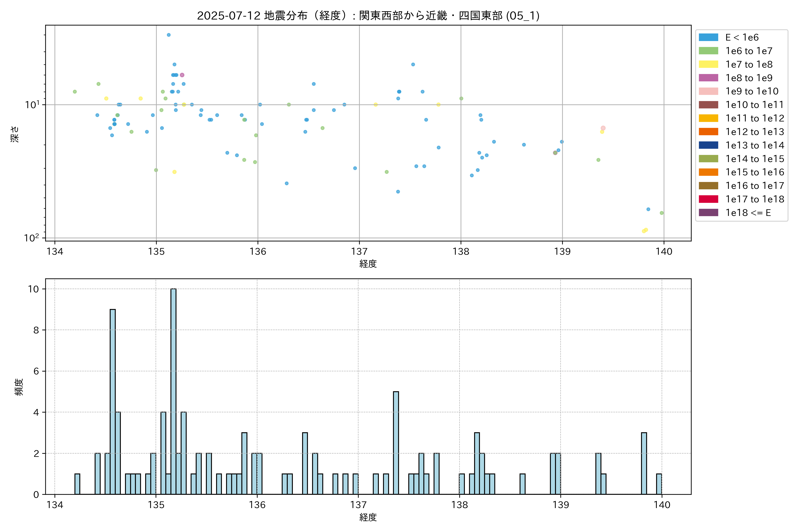Click the topmost blue scatter point near 135.1
The height and width of the screenshot is (532, 798).
tap(169, 35)
